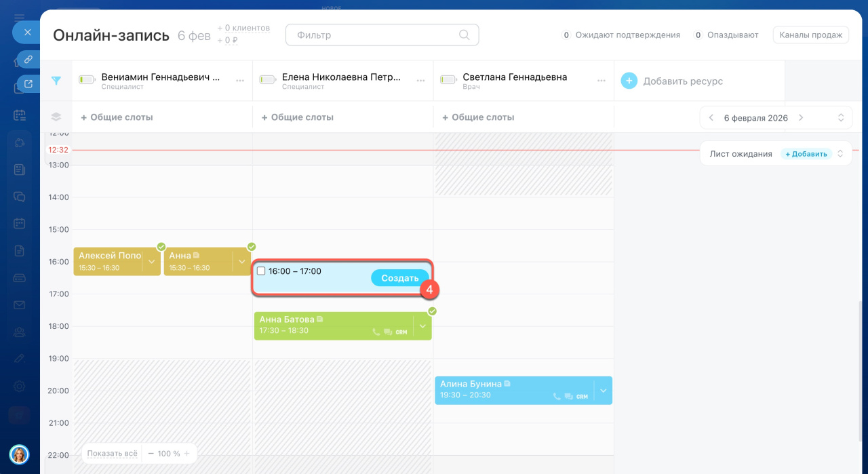
Task: Click phone icon on Алина Бунина booking
Action: tap(557, 397)
